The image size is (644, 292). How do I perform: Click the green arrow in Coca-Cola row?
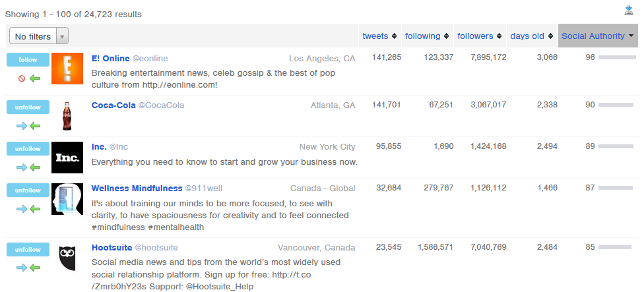36,126
